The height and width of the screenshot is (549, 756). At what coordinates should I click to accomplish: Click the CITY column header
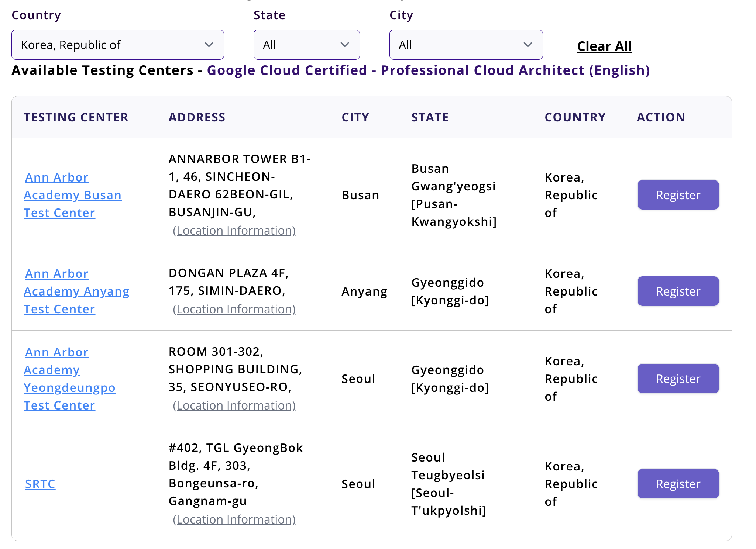pyautogui.click(x=355, y=117)
